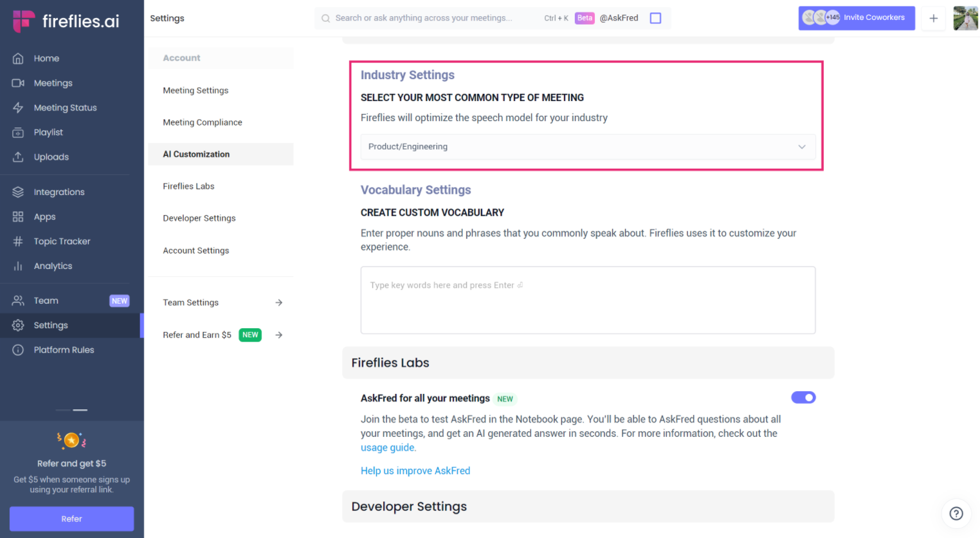Go to Uploads in sidebar

coord(51,157)
